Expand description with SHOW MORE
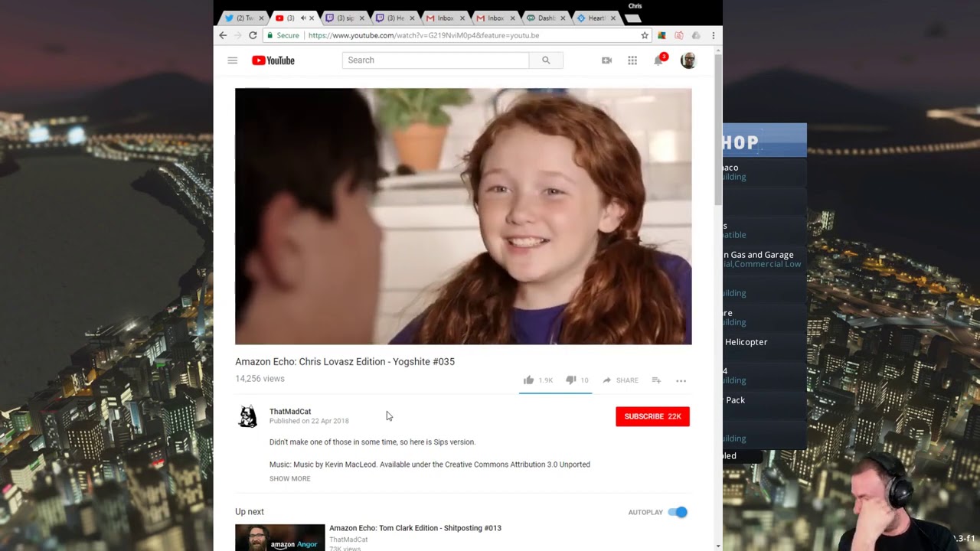This screenshot has height=551, width=980. pos(289,478)
